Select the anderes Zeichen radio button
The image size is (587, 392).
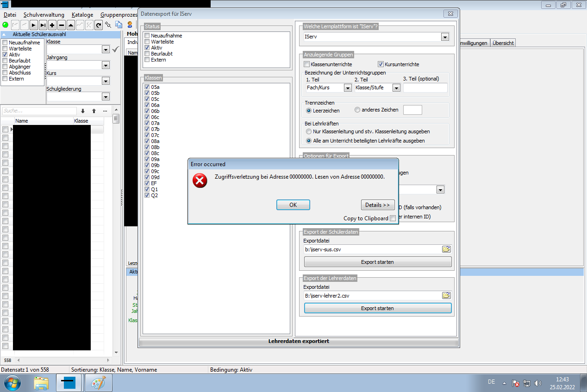point(357,110)
